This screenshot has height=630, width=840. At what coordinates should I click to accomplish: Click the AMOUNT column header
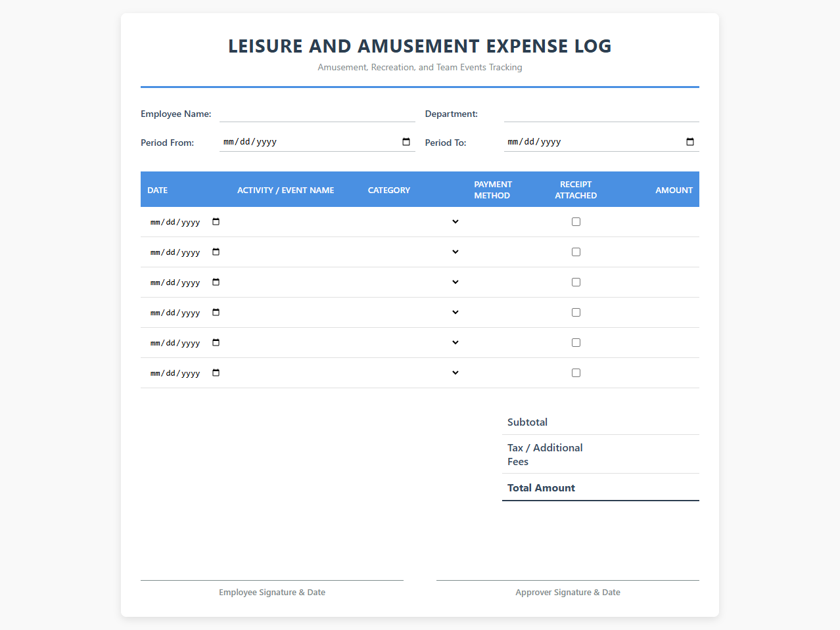click(x=674, y=190)
